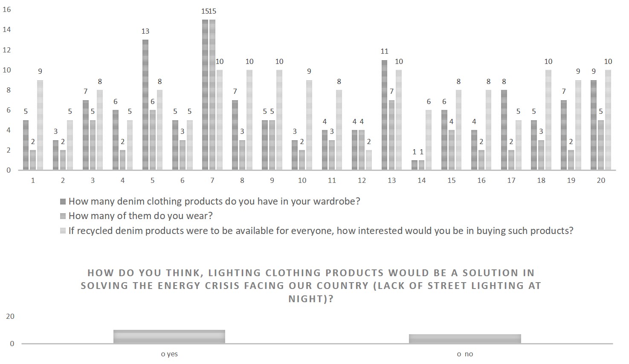Click the bar labeled 13 for respondent 5
Screen dimensions: 629x364
pos(145,105)
